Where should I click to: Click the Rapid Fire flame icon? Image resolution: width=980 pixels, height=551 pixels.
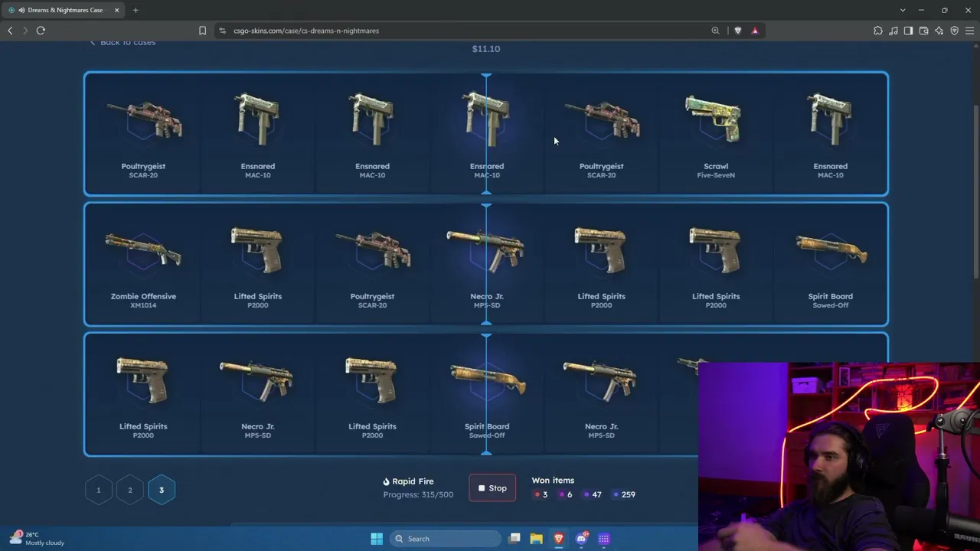point(387,481)
